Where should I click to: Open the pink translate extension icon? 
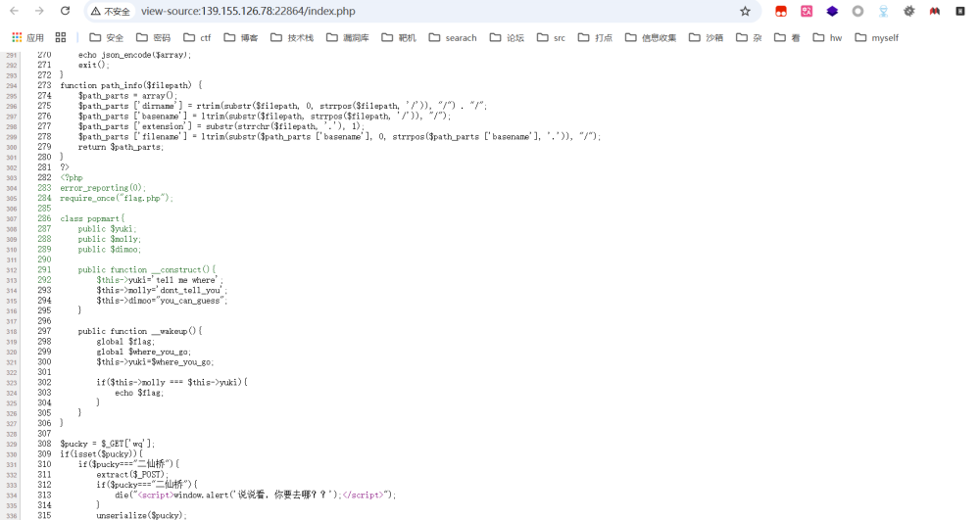coord(807,11)
